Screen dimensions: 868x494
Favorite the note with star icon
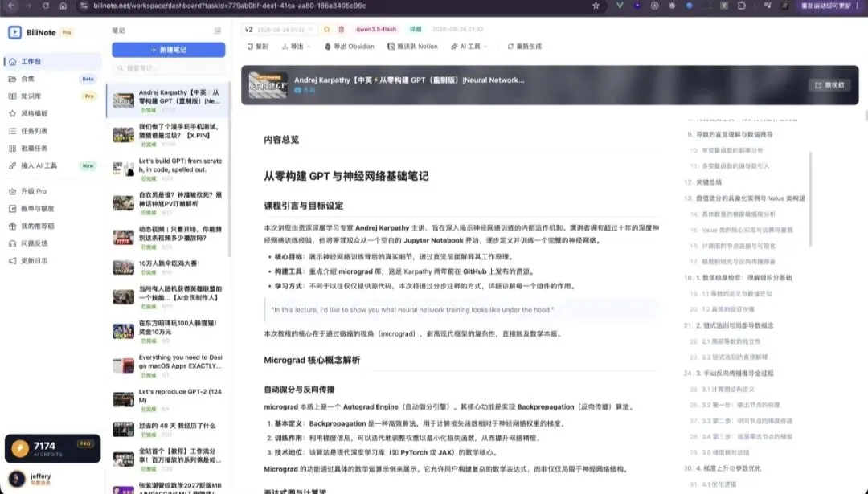coord(326,30)
